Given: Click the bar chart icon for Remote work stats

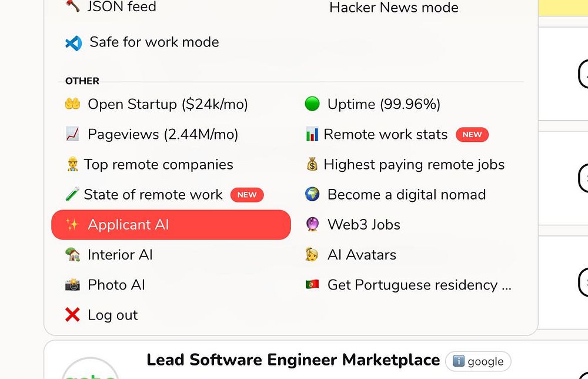Looking at the screenshot, I should (x=312, y=134).
